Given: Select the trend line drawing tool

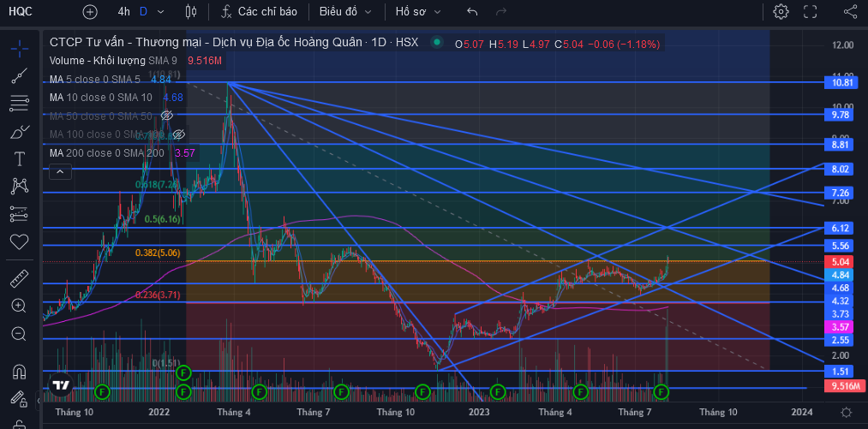Looking at the screenshot, I should pyautogui.click(x=20, y=76).
